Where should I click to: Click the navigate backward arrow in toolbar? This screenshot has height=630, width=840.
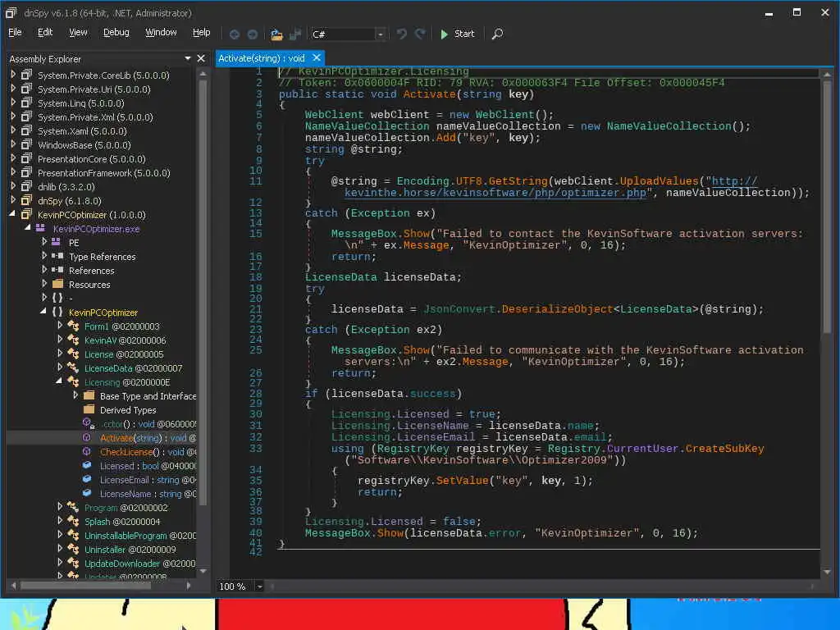pos(234,34)
